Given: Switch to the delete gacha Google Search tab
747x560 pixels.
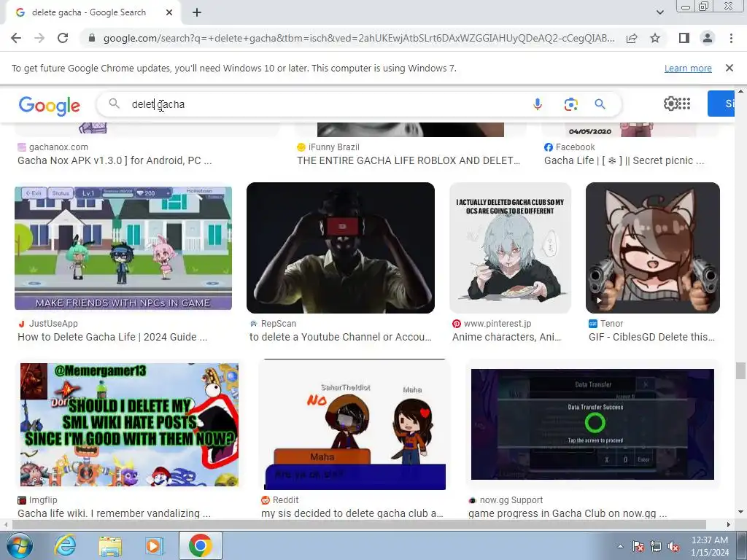Looking at the screenshot, I should (88, 12).
